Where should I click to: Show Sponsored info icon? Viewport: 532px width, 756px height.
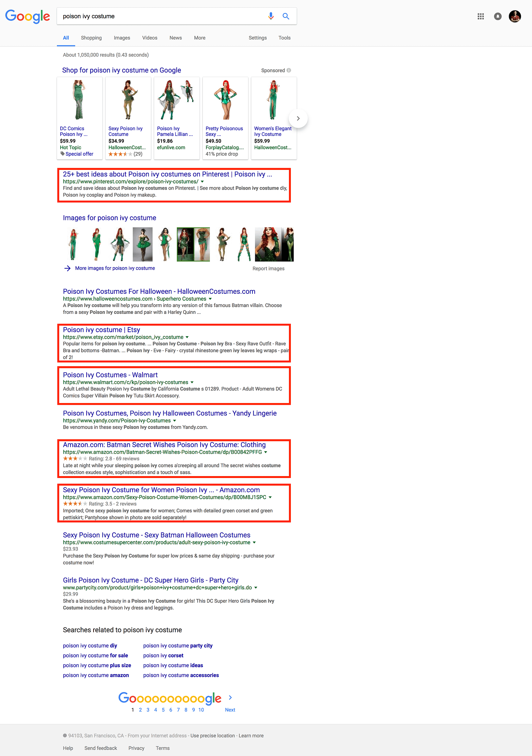tap(289, 70)
